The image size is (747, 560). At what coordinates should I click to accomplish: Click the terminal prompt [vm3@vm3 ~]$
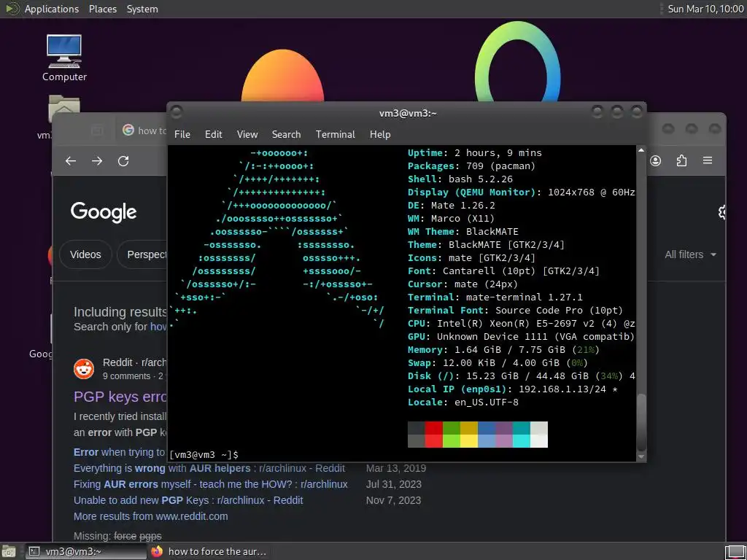click(x=204, y=454)
